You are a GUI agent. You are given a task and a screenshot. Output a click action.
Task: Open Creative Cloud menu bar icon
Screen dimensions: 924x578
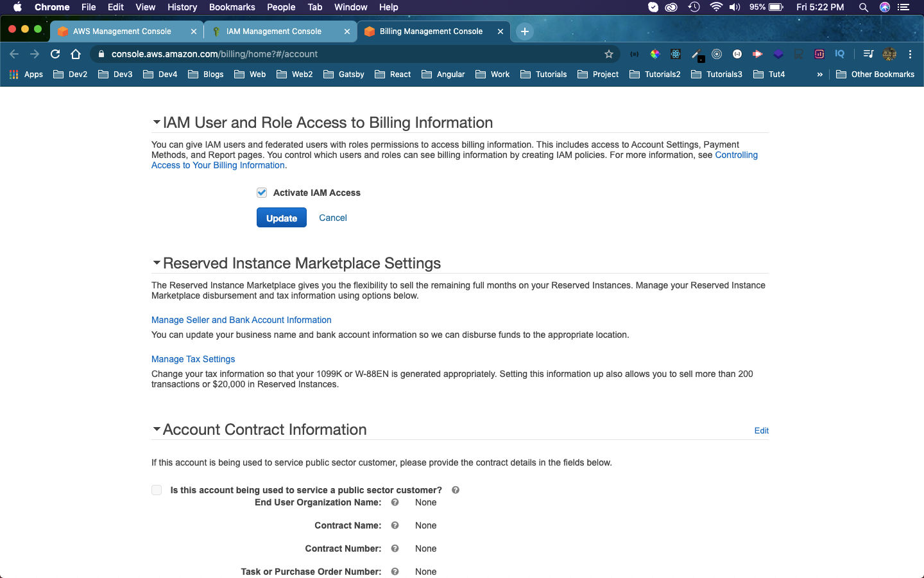(x=671, y=7)
